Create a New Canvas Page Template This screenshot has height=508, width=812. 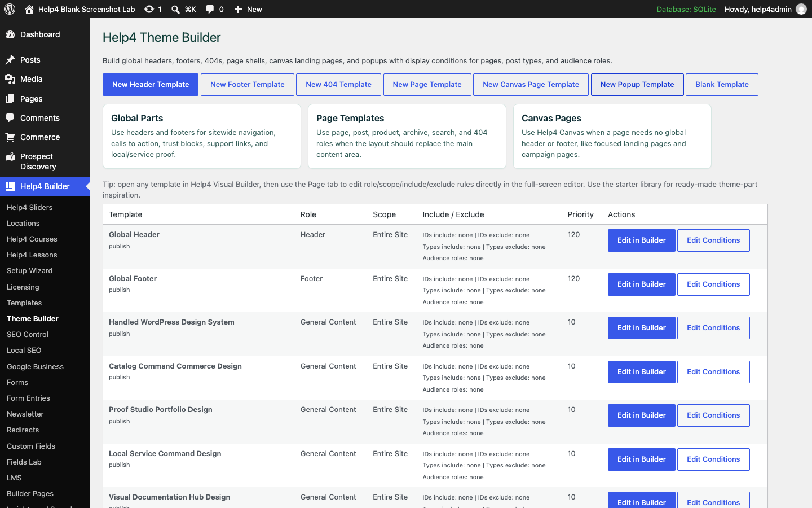click(531, 85)
